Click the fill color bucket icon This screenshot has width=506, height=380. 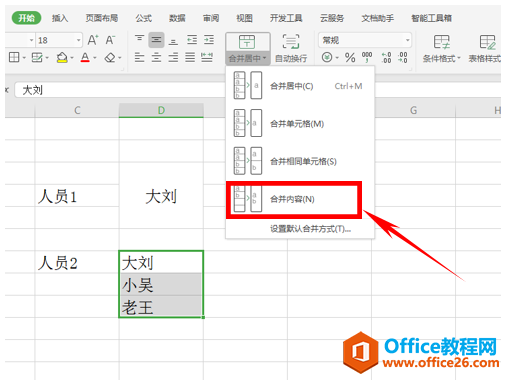(62, 58)
